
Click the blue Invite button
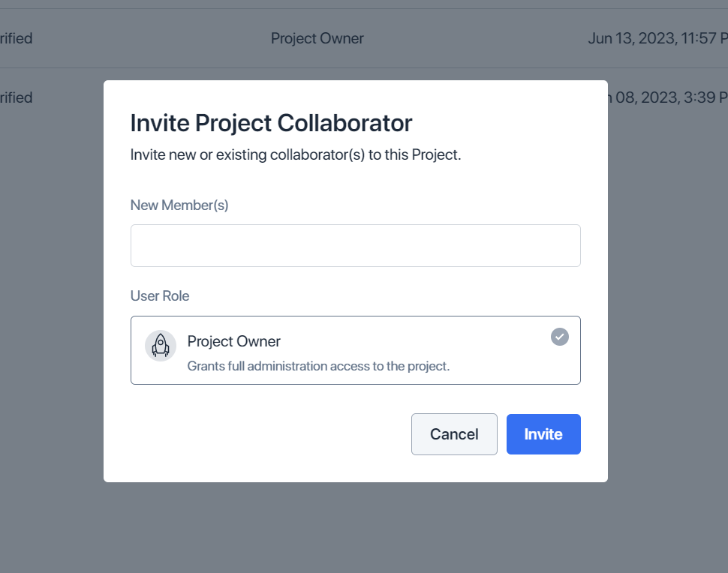[543, 434]
